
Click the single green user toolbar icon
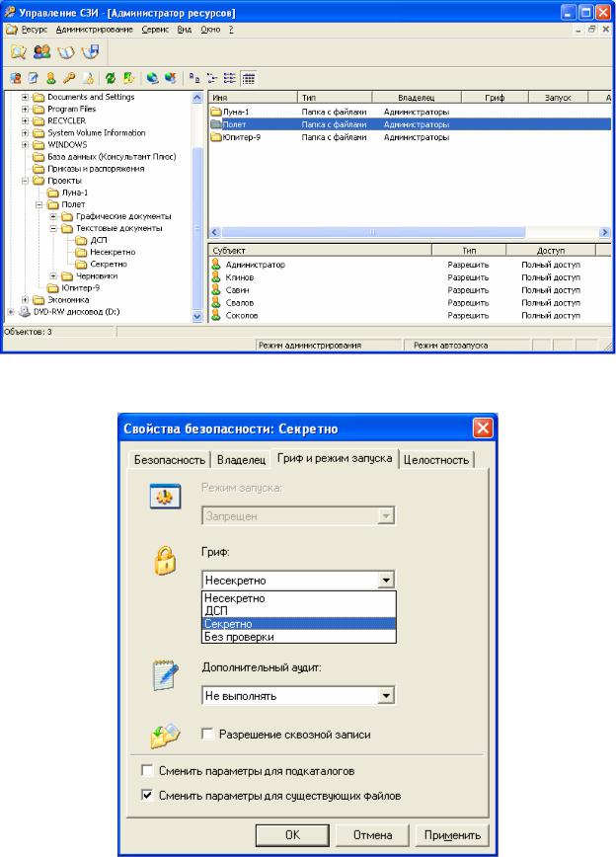[50, 78]
